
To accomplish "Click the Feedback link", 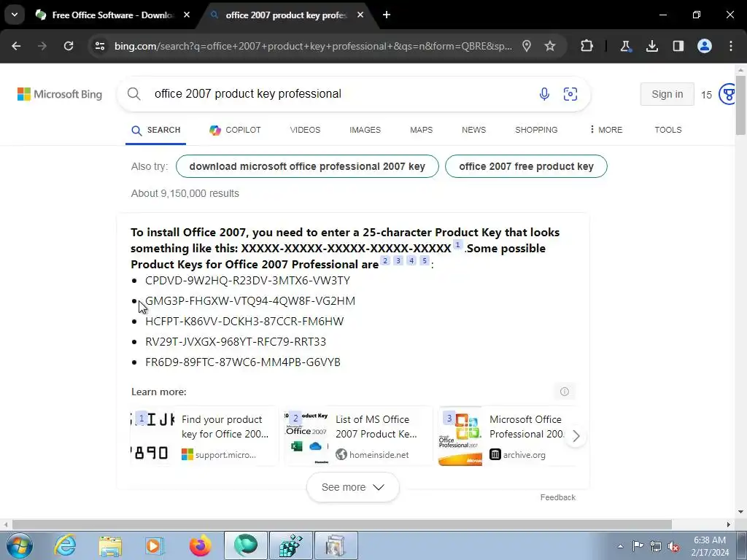I will point(558,497).
